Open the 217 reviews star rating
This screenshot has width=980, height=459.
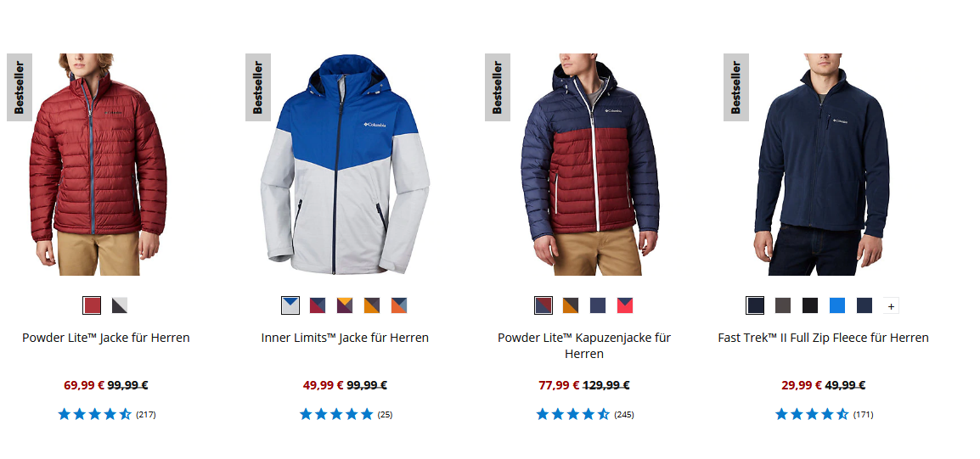tap(106, 414)
